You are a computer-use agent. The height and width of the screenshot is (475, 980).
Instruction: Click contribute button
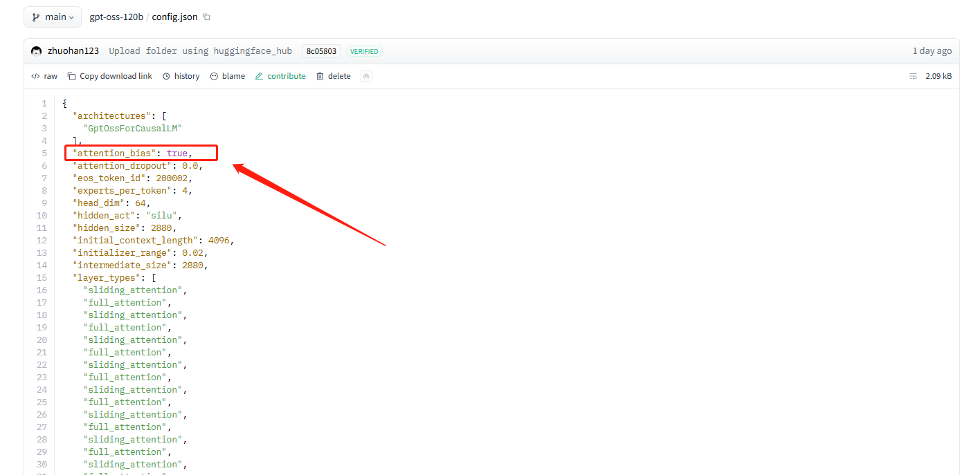[x=280, y=76]
